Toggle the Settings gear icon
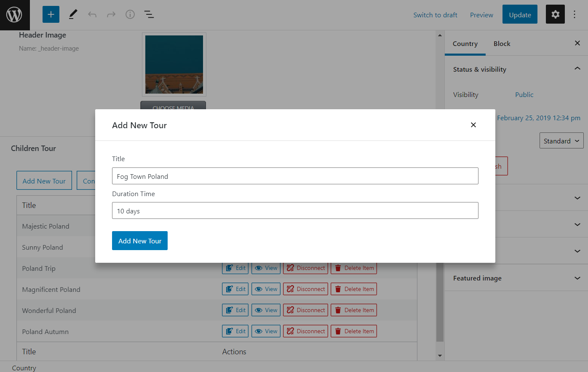Screen dimensions: 588x372 (x=555, y=14)
